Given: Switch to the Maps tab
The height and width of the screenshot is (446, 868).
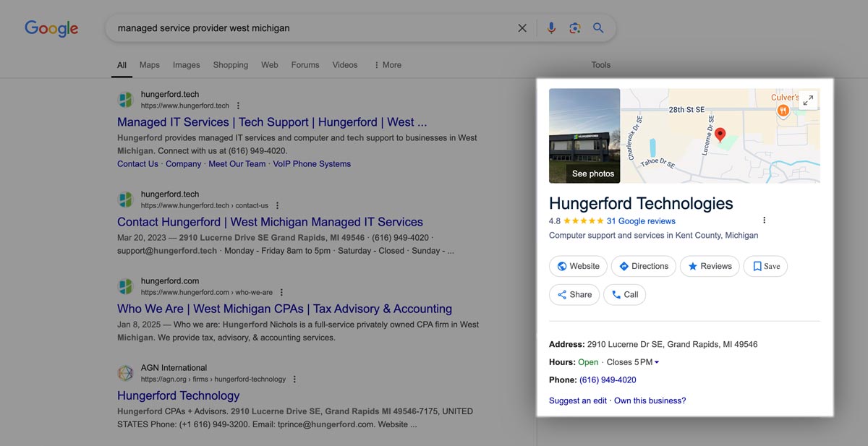Looking at the screenshot, I should [150, 65].
